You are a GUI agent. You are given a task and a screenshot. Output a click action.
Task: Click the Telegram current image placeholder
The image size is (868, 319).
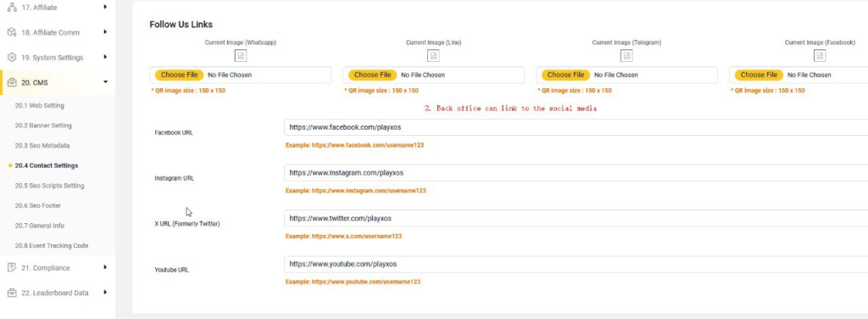tap(626, 55)
